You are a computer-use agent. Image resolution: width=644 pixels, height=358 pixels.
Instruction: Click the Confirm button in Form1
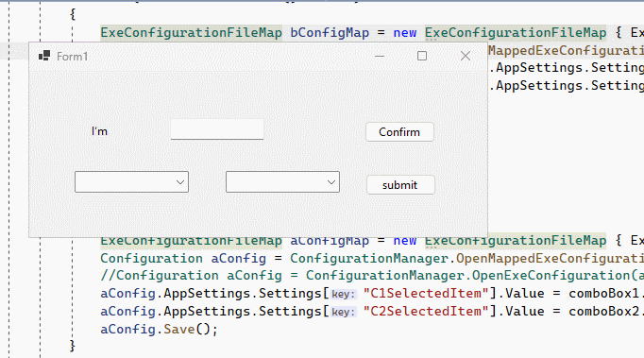[x=399, y=132]
